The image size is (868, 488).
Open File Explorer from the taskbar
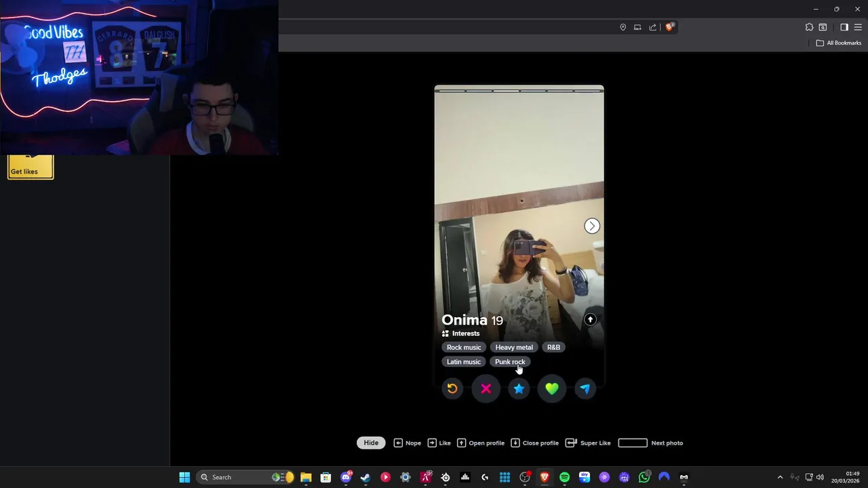tap(306, 477)
